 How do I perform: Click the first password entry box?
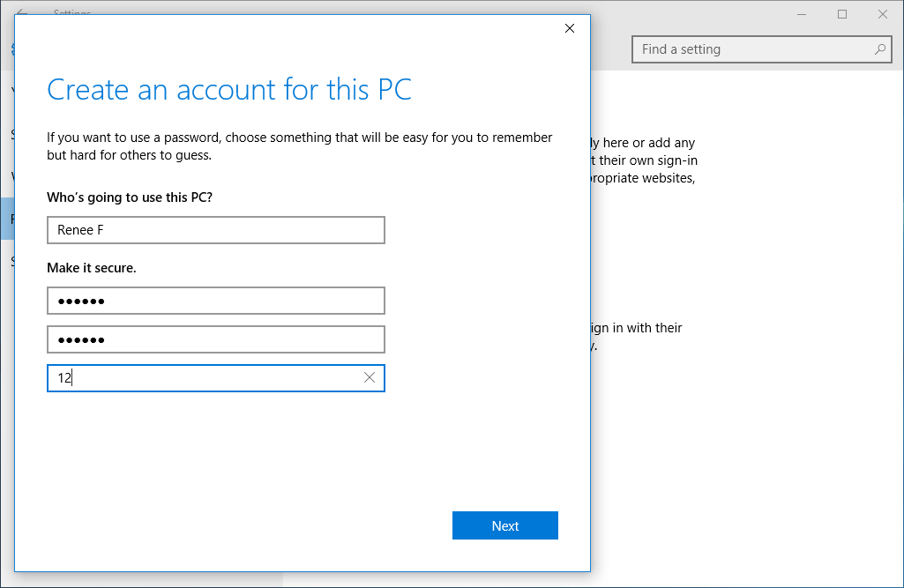tap(215, 301)
